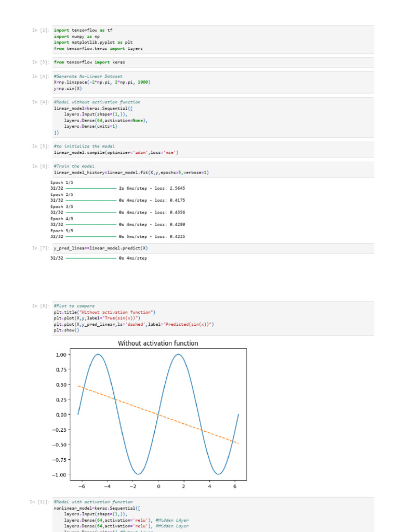Click "import matplotlib.pyplot as plt" code line
399x532 pixels.
tap(93, 43)
